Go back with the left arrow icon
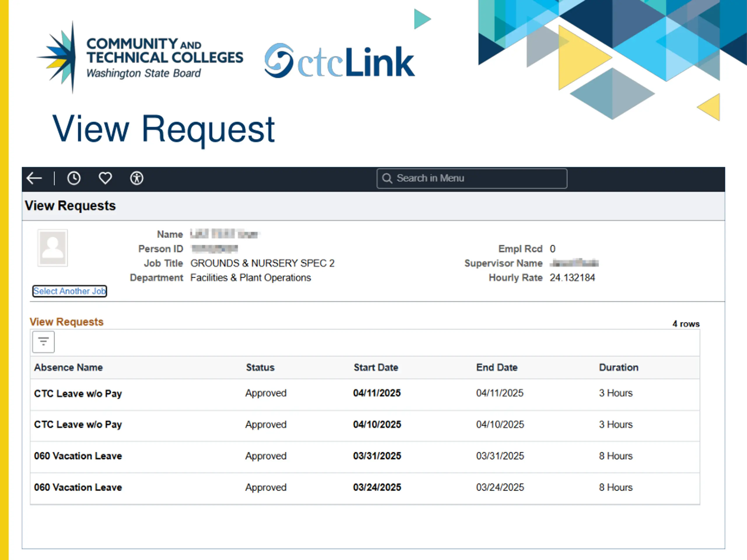This screenshot has height=560, width=747. click(34, 178)
